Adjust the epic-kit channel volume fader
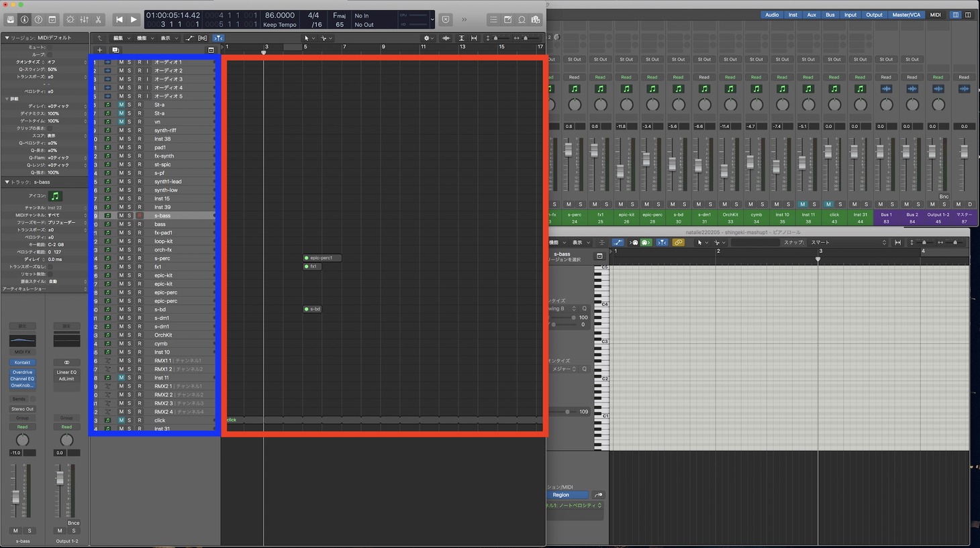The image size is (980, 548). 620,172
